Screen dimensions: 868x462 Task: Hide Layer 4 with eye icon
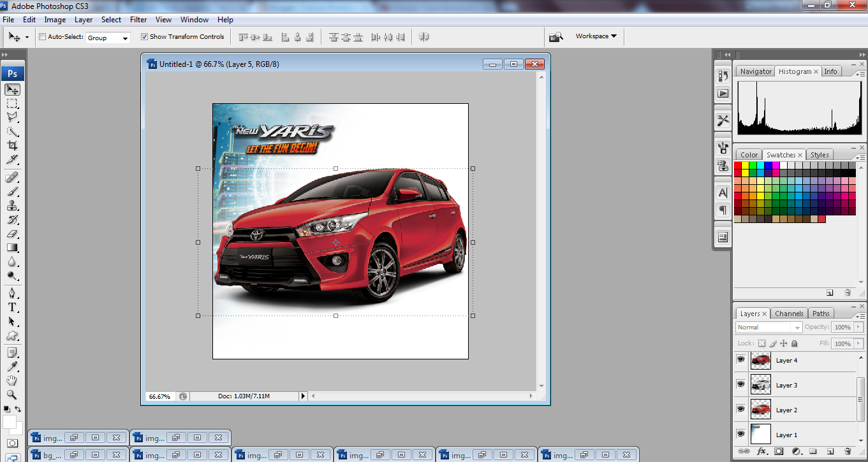point(740,360)
